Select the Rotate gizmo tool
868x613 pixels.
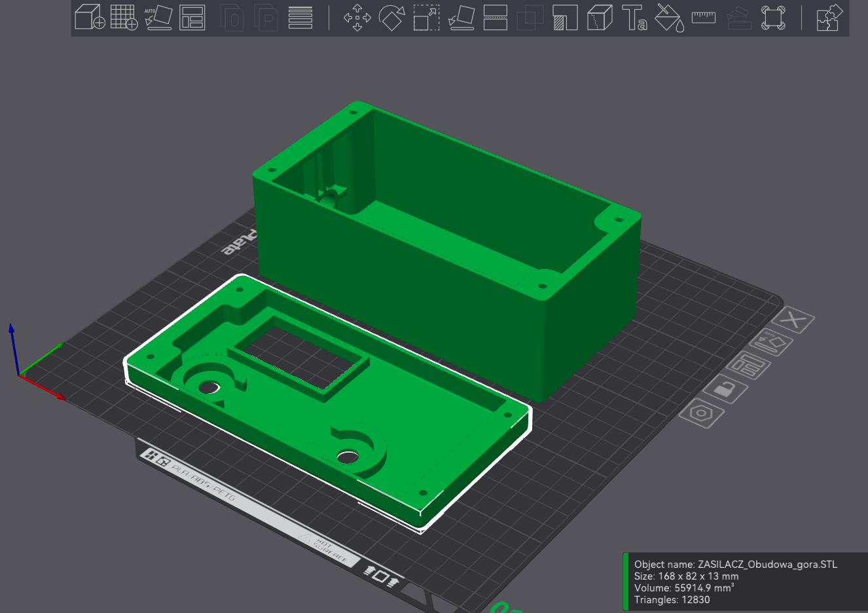point(391,18)
